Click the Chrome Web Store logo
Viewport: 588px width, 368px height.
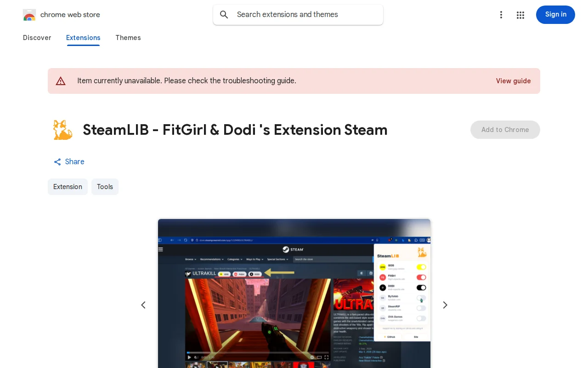click(x=29, y=15)
